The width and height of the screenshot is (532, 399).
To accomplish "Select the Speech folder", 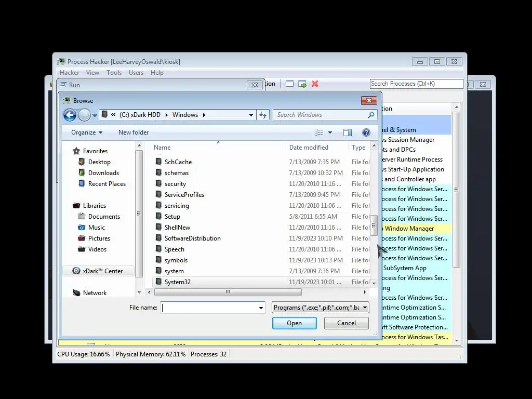I will pyautogui.click(x=174, y=249).
